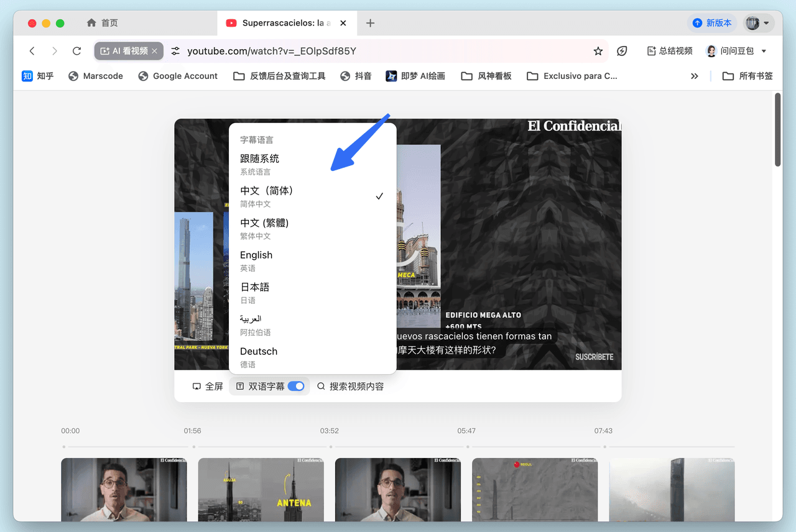Close the AI 看视频 chip
The width and height of the screenshot is (796, 532).
[155, 51]
